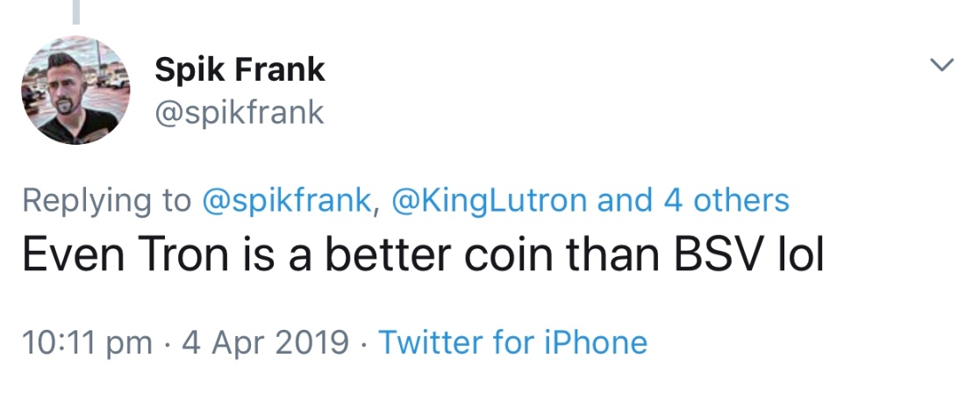Screen dimensions: 980x394
Task: Expand the tweet options chevron
Action: [x=941, y=66]
